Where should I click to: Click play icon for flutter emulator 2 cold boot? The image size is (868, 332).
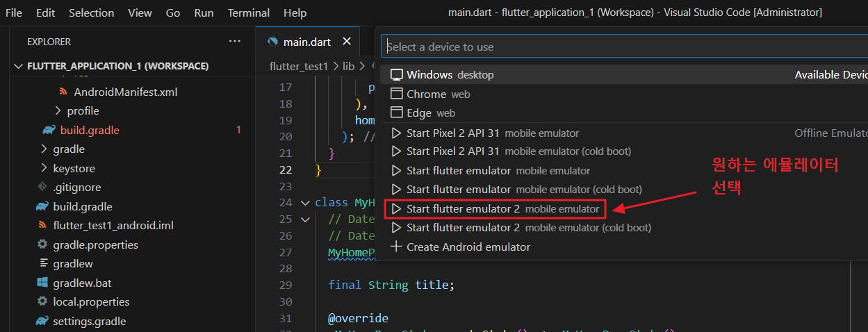396,227
